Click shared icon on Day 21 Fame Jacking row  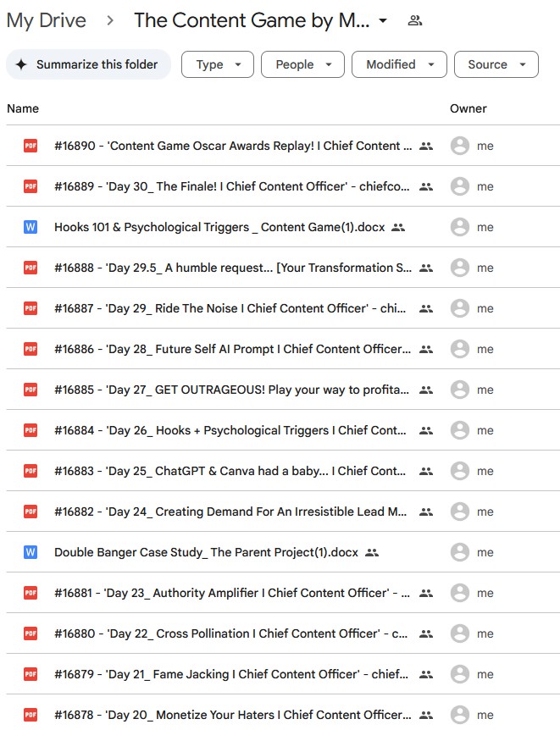pyautogui.click(x=426, y=674)
